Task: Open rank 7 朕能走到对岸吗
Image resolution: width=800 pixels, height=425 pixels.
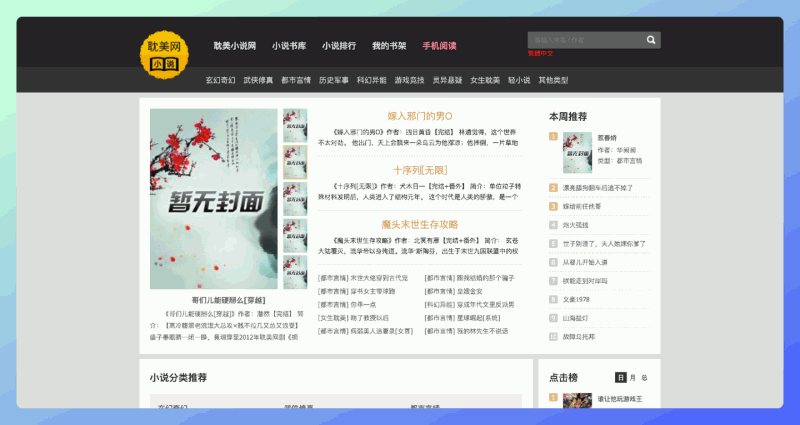Action: (x=585, y=281)
